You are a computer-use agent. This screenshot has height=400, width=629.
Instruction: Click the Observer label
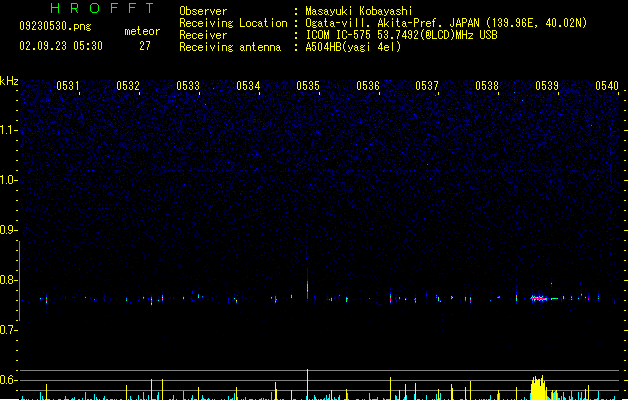pyautogui.click(x=203, y=11)
